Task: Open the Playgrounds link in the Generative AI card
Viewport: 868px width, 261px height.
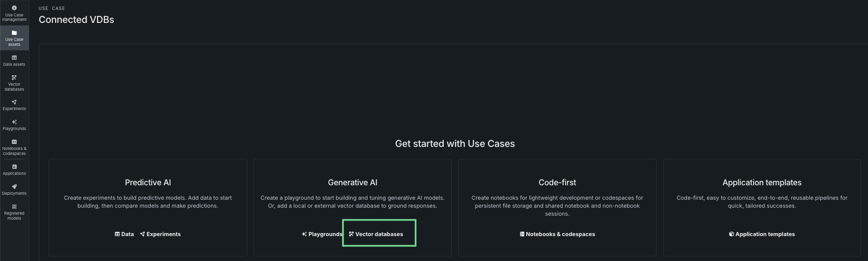Action: pos(322,234)
